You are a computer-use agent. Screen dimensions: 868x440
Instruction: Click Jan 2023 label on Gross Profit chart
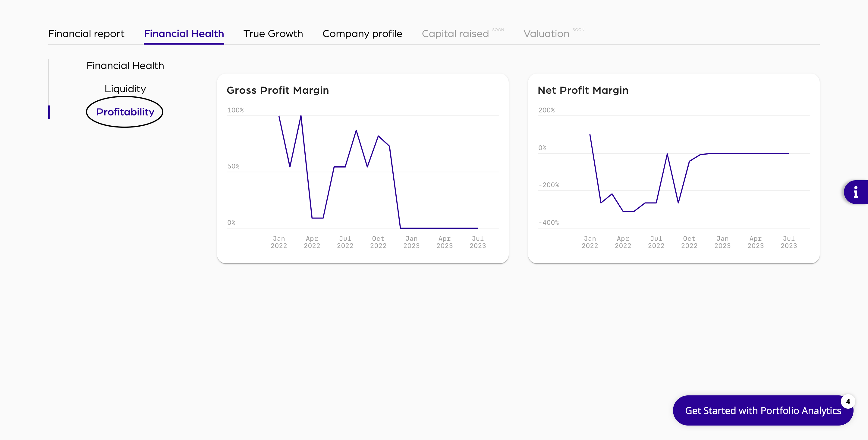411,242
